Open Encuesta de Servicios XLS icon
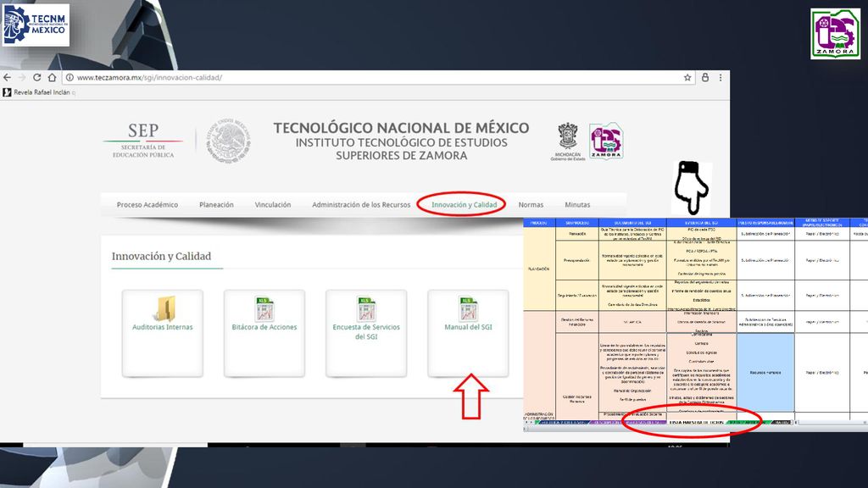This screenshot has height=488, width=868. [x=366, y=308]
